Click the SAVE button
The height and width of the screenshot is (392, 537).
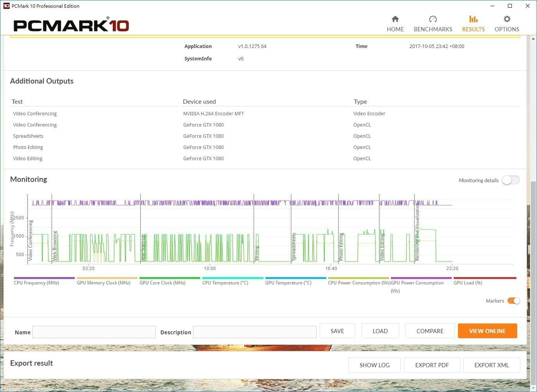click(x=337, y=331)
